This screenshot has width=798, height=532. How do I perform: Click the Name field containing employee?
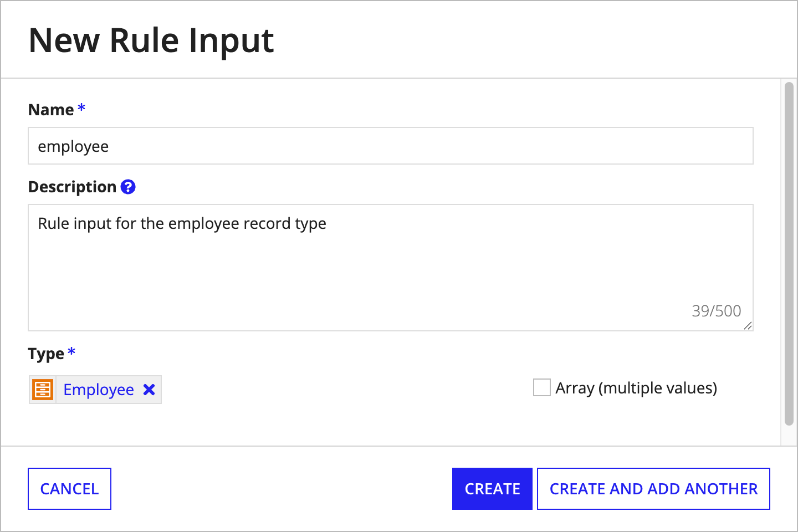point(391,146)
